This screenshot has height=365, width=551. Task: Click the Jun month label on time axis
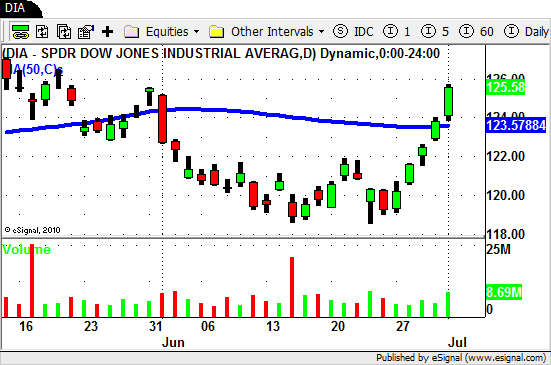click(x=173, y=342)
